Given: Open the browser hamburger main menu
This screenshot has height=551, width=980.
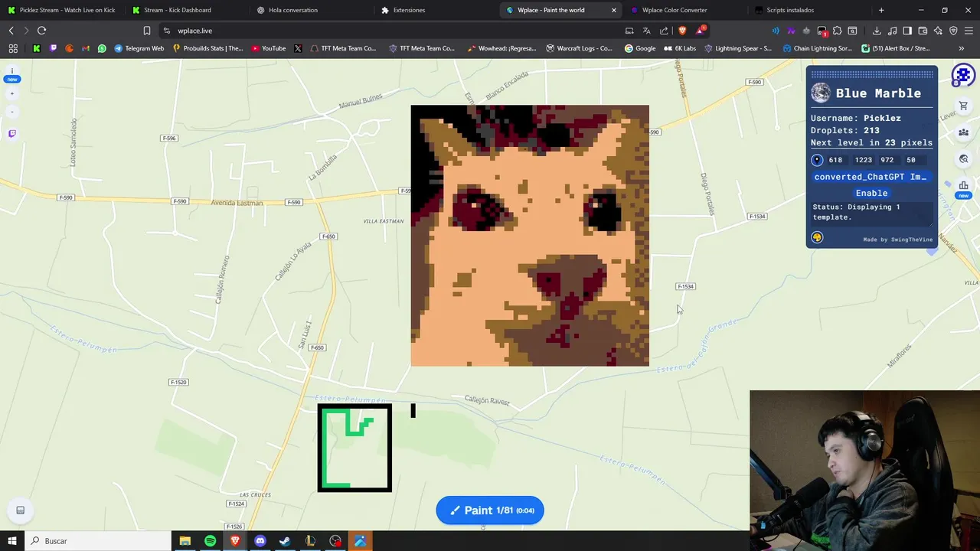Looking at the screenshot, I should pyautogui.click(x=969, y=31).
